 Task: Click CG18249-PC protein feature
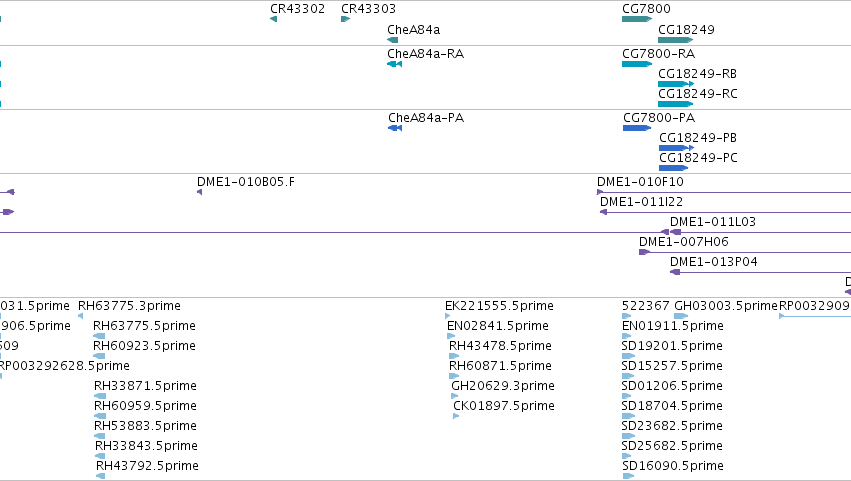pos(674,168)
